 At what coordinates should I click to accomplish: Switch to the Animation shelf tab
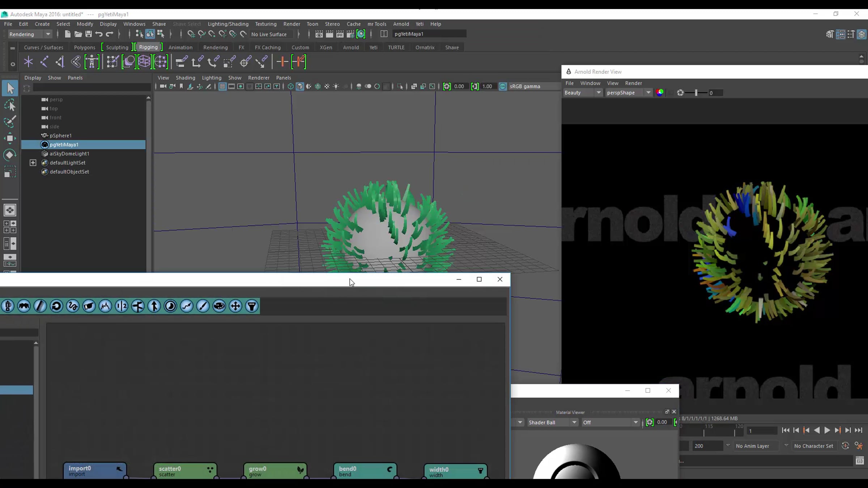(180, 47)
